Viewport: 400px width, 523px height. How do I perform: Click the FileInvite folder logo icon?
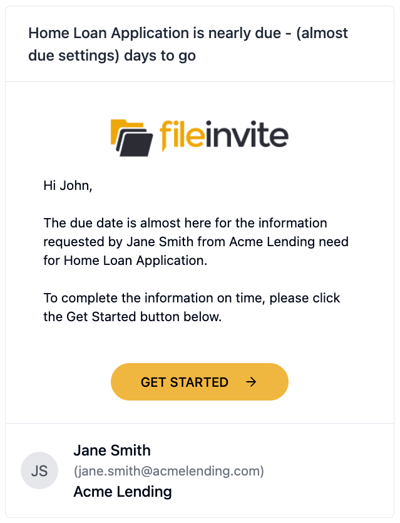pyautogui.click(x=132, y=137)
